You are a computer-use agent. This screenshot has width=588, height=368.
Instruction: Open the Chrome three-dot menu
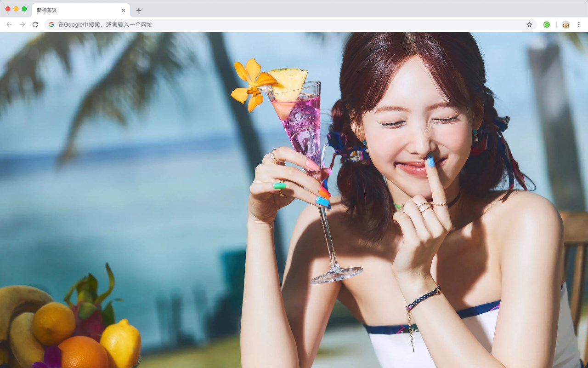579,24
